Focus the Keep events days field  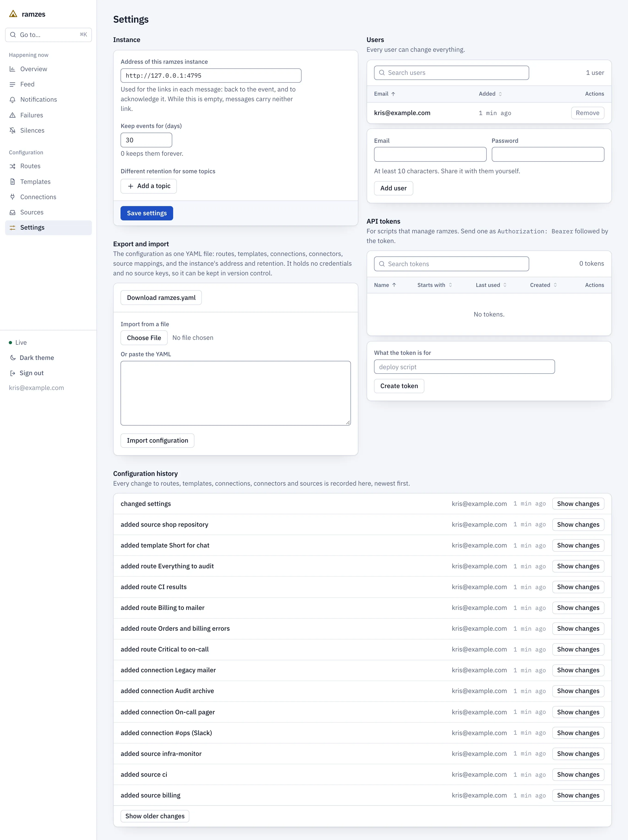tap(146, 140)
